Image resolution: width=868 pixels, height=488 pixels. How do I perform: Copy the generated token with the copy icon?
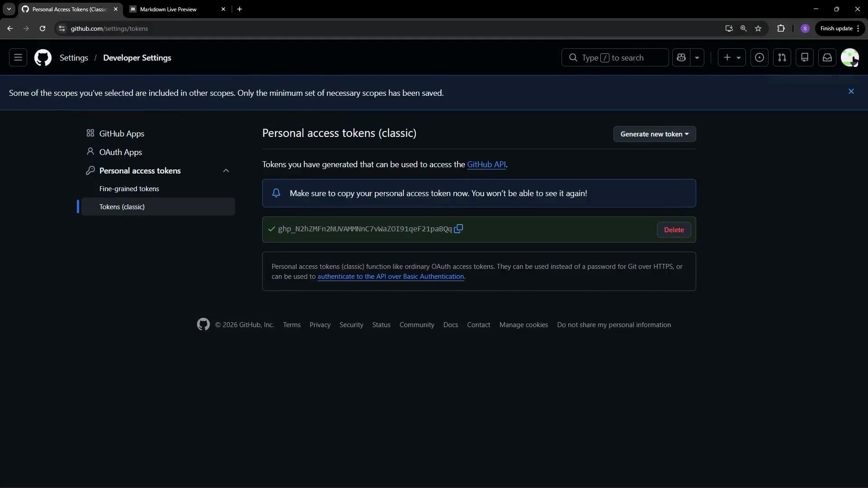(x=458, y=229)
